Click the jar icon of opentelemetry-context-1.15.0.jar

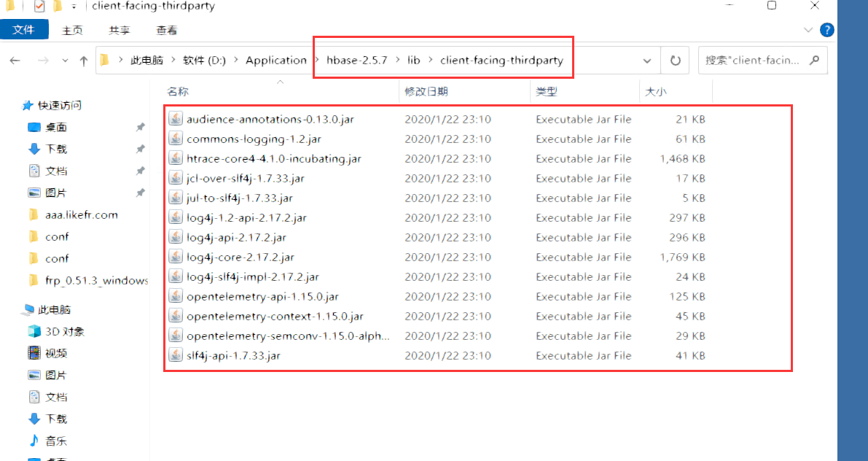pyautogui.click(x=176, y=316)
